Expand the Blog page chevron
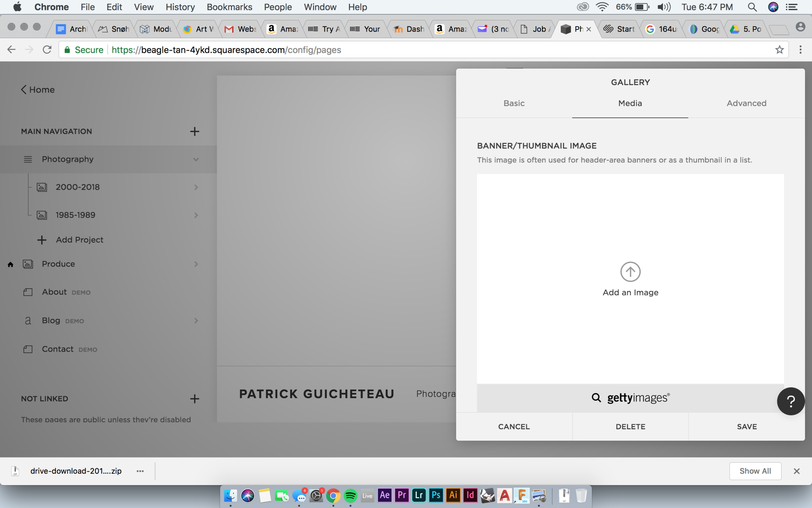This screenshot has width=812, height=508. tap(196, 320)
